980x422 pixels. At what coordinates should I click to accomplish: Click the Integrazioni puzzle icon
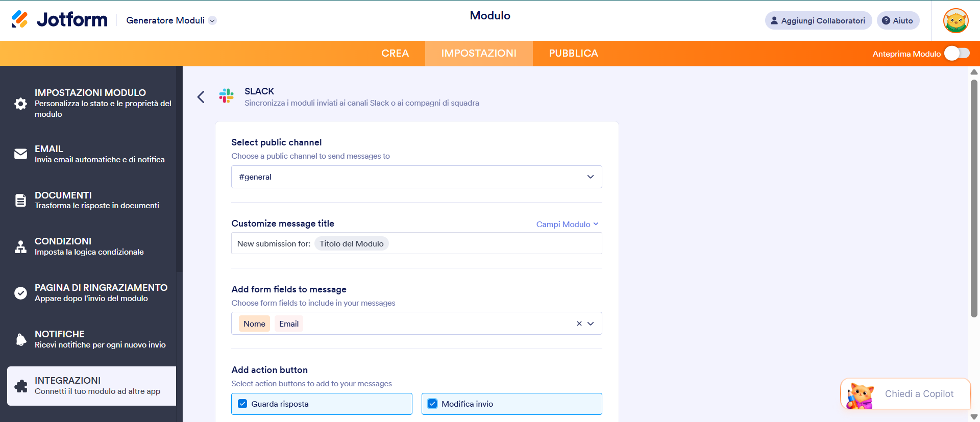click(x=20, y=386)
